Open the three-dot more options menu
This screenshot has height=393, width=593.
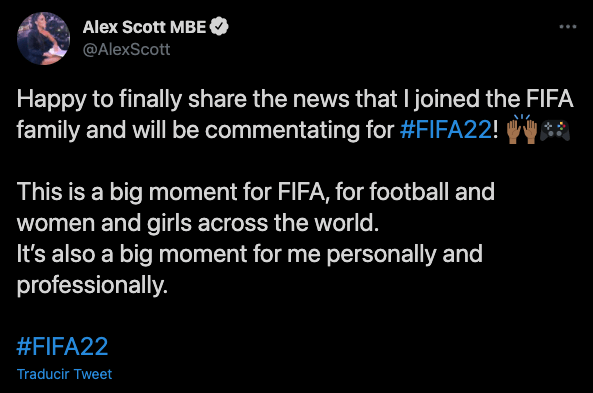[568, 27]
